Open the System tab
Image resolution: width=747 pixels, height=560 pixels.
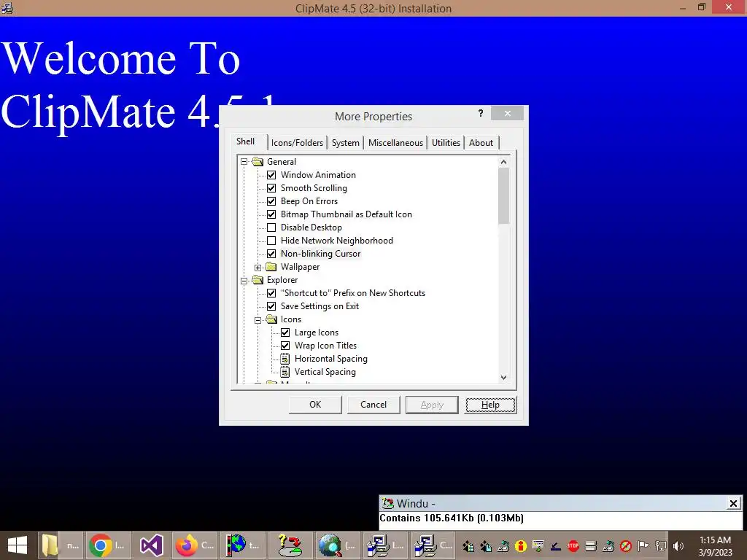345,142
